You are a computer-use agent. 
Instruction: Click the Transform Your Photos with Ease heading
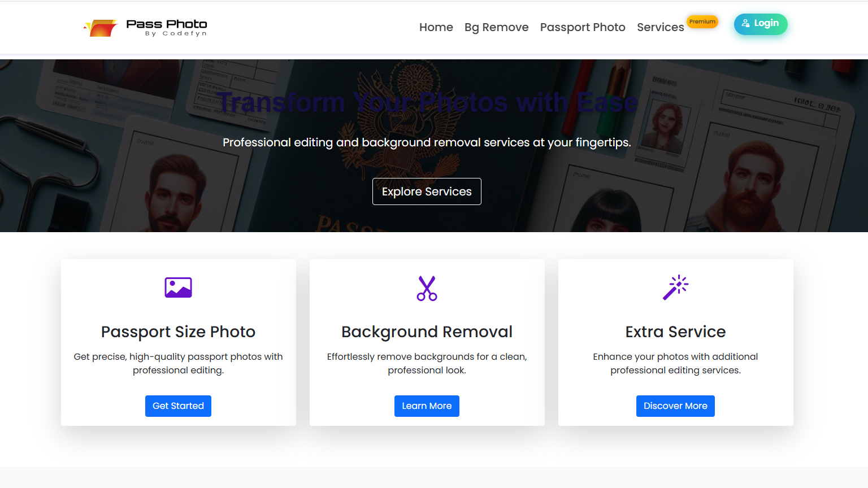coord(428,102)
